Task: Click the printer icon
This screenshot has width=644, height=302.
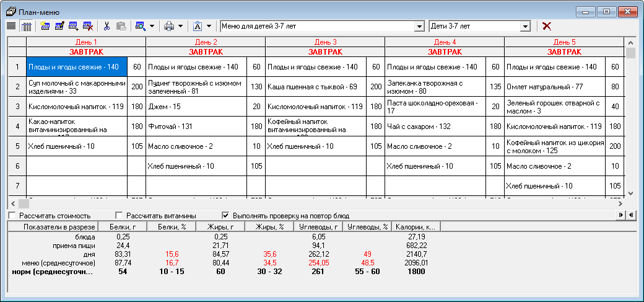Action: point(168,26)
